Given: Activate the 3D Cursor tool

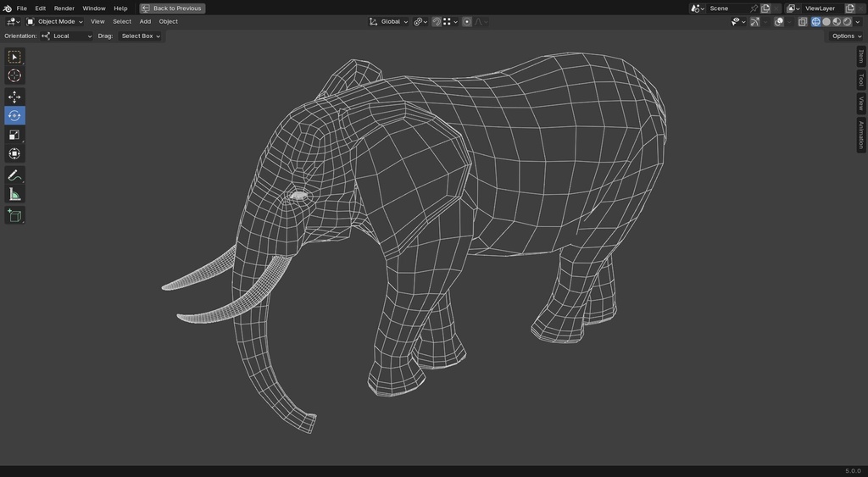Looking at the screenshot, I should (14, 75).
